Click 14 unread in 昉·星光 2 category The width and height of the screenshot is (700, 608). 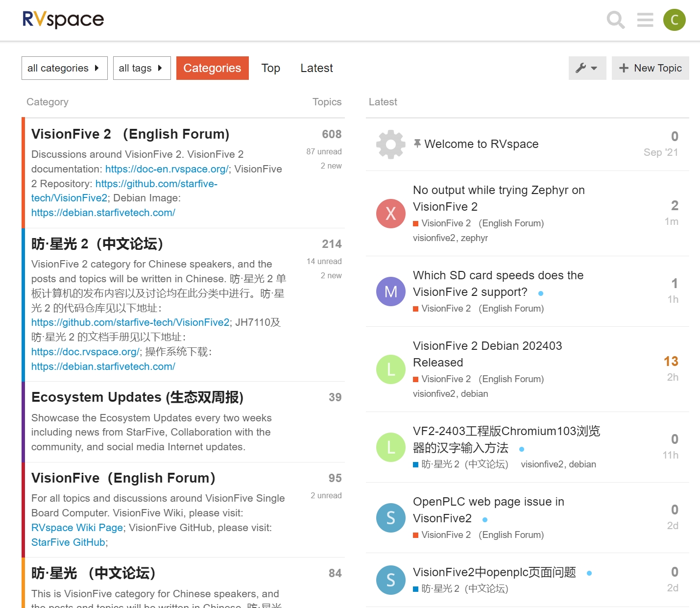click(x=324, y=262)
